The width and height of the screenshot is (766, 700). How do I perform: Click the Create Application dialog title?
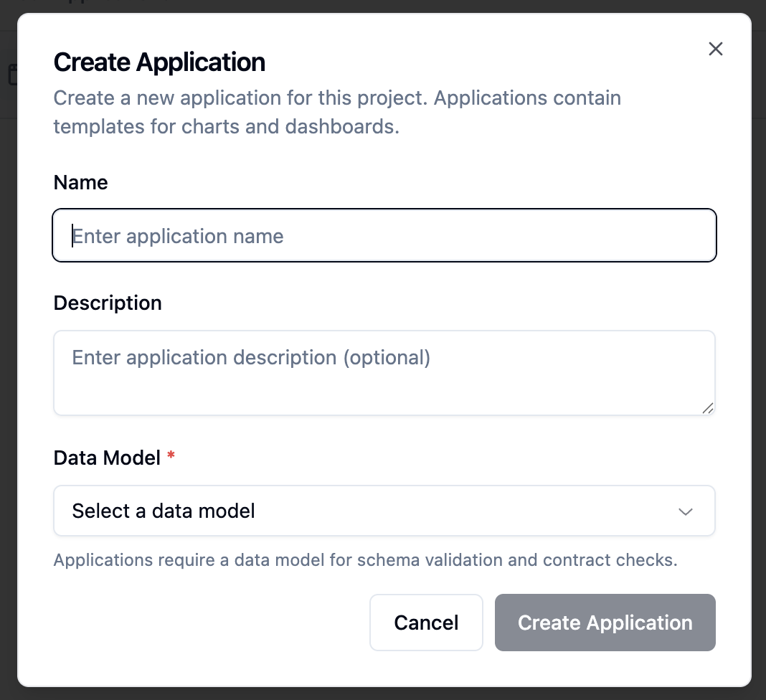159,62
